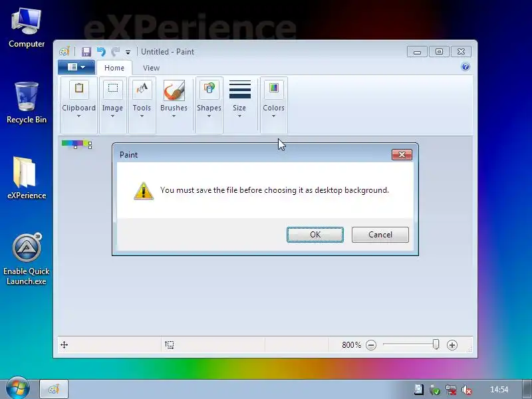The width and height of the screenshot is (532, 399).
Task: Select Enable Quick Launch.exe desktop icon
Action: (x=27, y=259)
